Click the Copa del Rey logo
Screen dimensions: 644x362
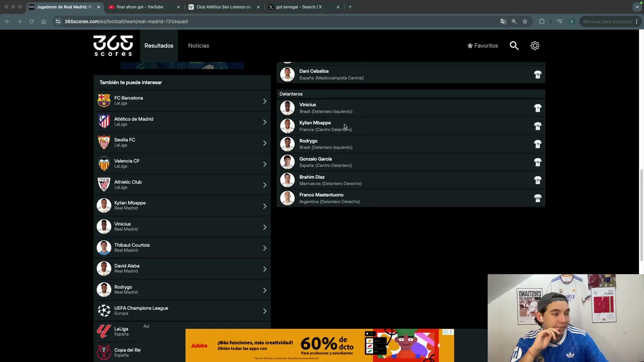[104, 352]
